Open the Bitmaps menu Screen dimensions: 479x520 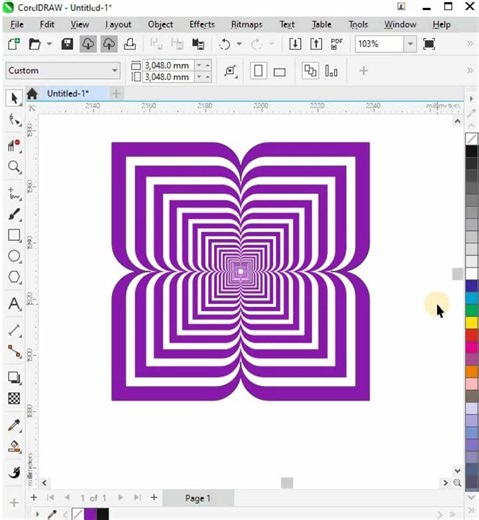coord(247,24)
